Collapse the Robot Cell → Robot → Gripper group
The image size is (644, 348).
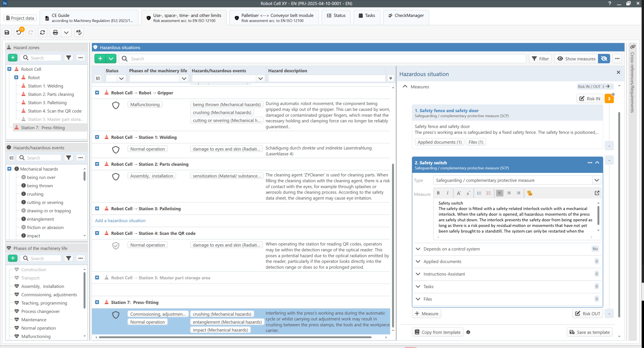pos(97,93)
